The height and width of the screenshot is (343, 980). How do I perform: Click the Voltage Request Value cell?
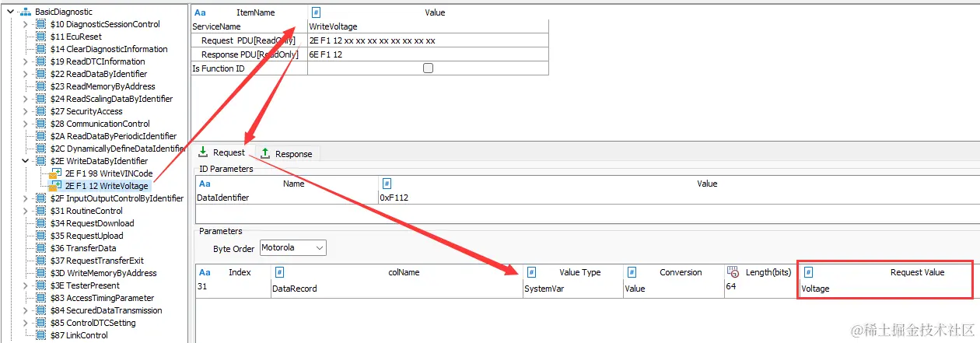(x=886, y=289)
